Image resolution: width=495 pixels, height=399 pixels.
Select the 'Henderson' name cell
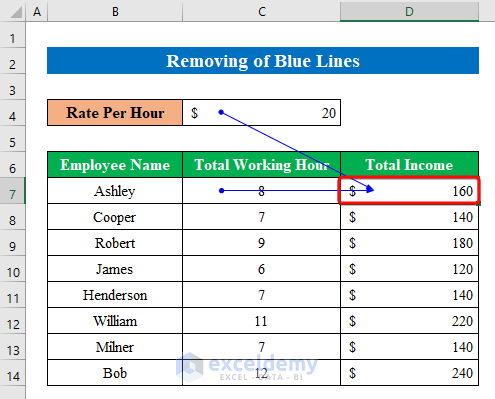(115, 295)
